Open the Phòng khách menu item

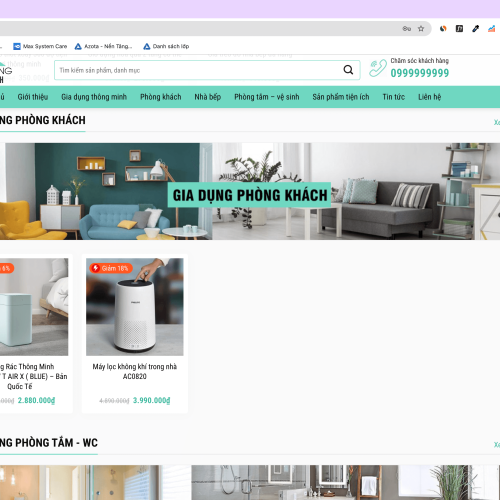click(x=161, y=97)
